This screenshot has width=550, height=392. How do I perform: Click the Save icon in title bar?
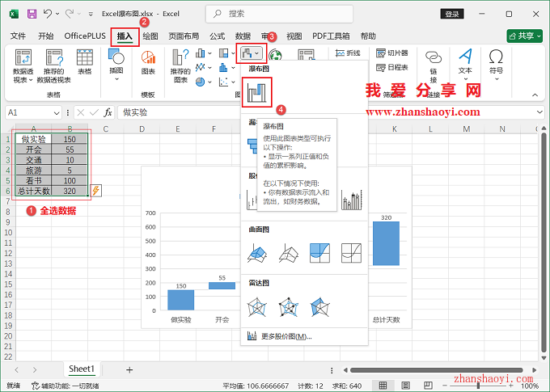pyautogui.click(x=32, y=14)
